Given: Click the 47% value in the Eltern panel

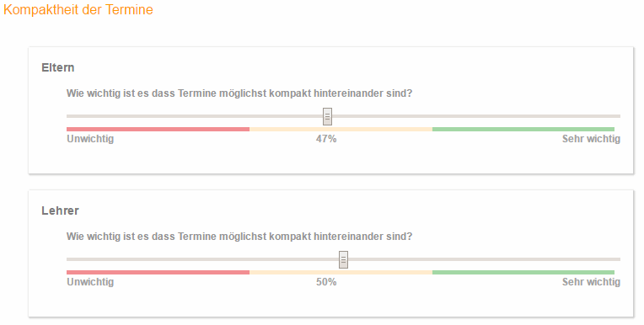Looking at the screenshot, I should [x=326, y=139].
